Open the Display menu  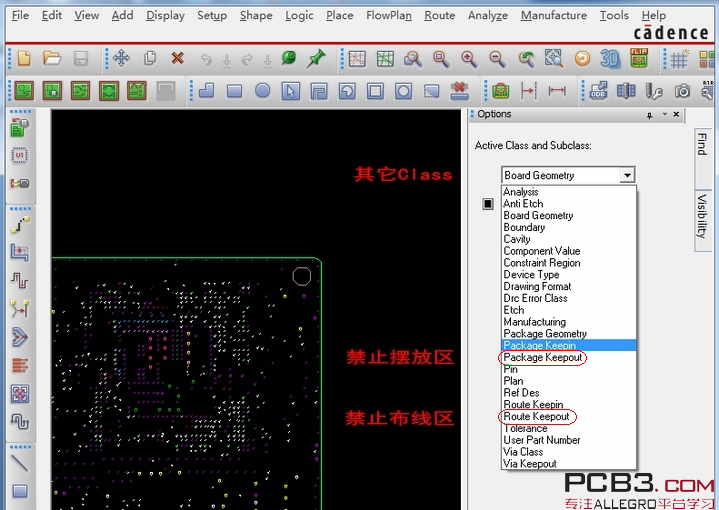tap(165, 16)
